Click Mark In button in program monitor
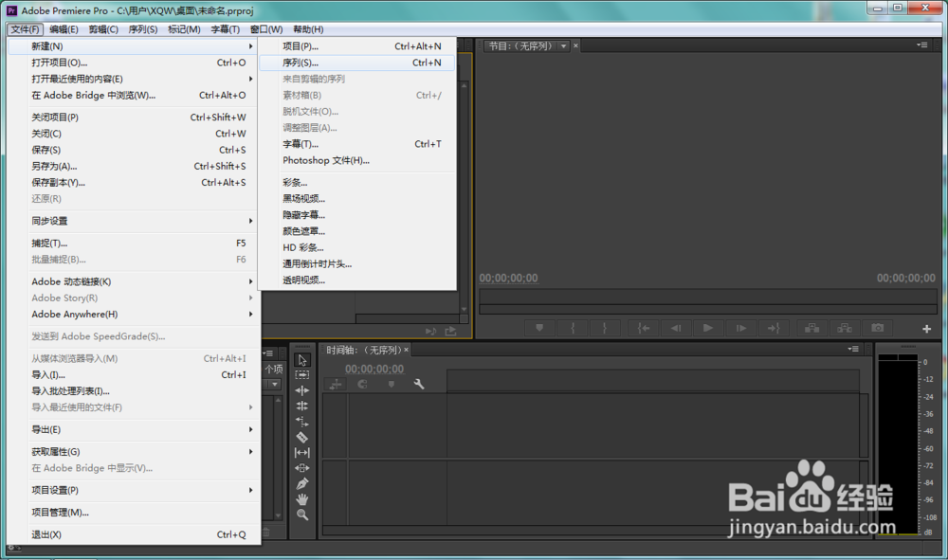 click(572, 328)
